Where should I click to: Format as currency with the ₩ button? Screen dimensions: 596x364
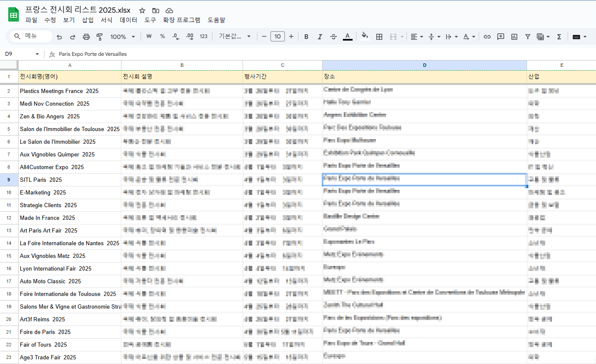point(149,37)
